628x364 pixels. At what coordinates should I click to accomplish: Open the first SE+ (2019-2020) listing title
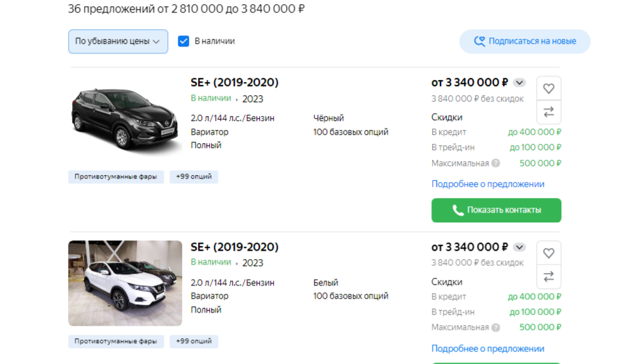coord(234,83)
